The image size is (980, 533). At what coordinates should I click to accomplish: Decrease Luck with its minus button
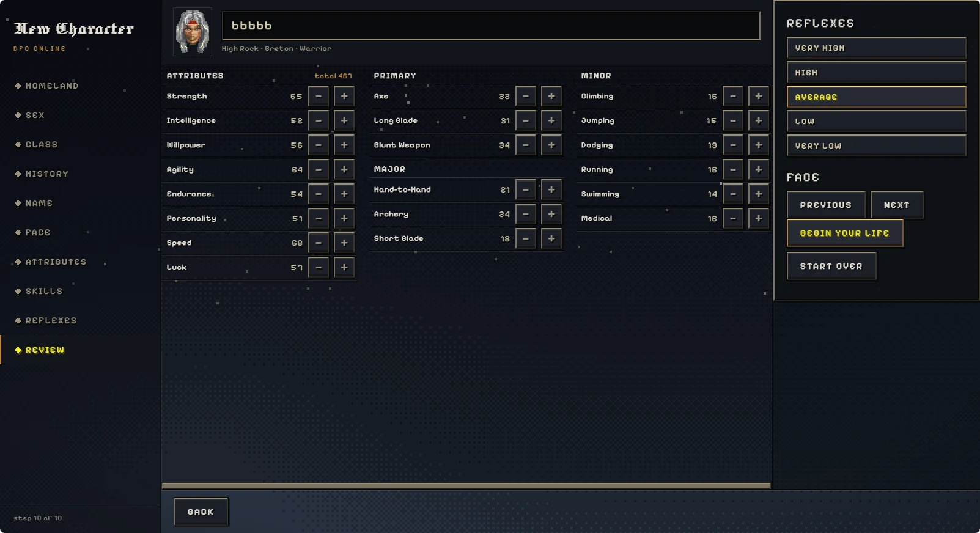pyautogui.click(x=319, y=267)
